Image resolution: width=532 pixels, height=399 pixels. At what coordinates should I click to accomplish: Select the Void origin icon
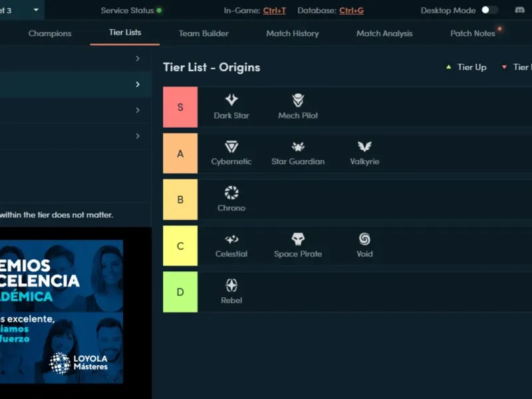coord(364,239)
